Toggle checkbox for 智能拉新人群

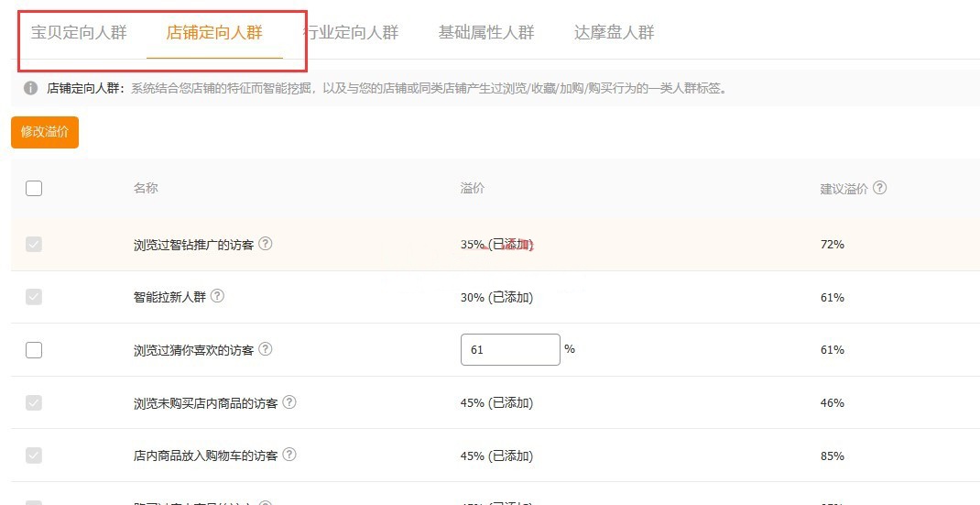pos(34,297)
